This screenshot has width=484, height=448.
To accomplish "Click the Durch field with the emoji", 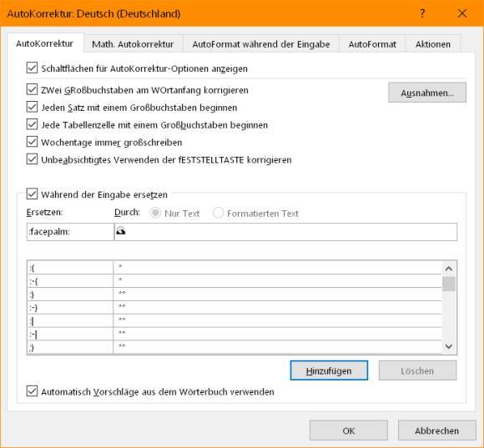I will pos(285,232).
